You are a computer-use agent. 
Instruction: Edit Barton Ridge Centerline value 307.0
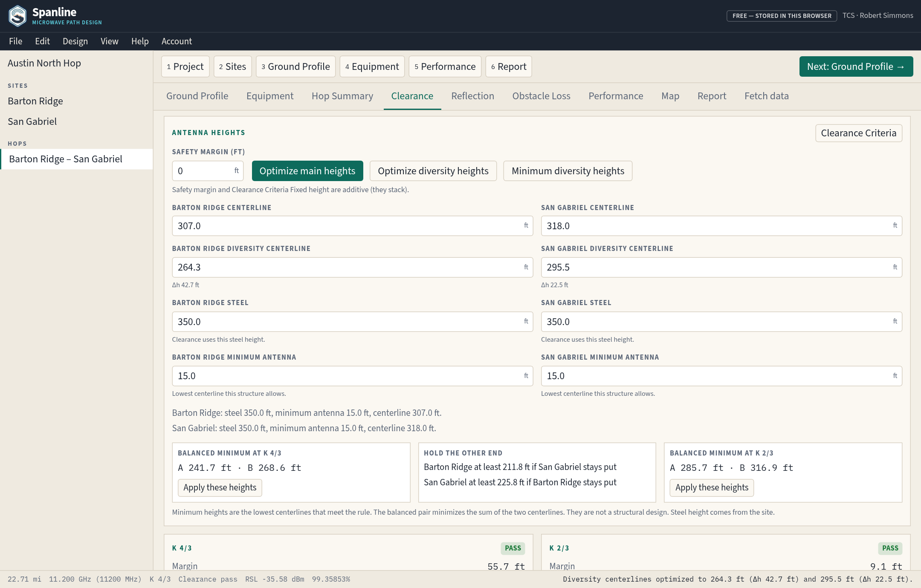click(x=353, y=226)
